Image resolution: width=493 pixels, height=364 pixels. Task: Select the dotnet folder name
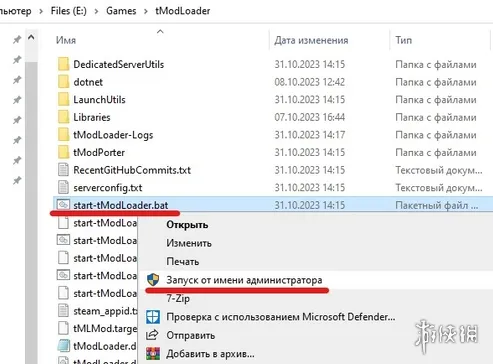tap(88, 82)
